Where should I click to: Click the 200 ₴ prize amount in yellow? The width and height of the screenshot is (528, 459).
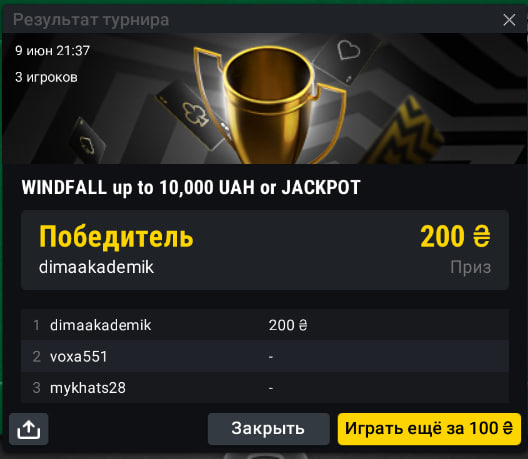coord(455,236)
